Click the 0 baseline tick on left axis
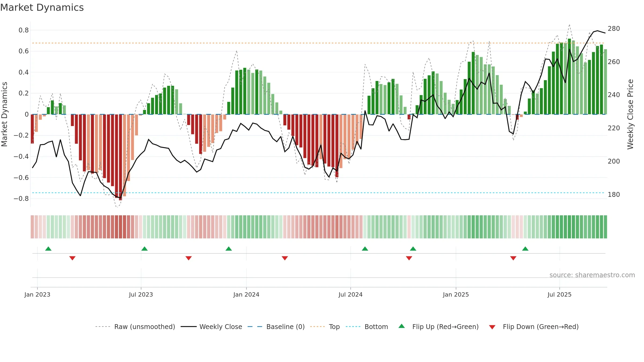 27,114
